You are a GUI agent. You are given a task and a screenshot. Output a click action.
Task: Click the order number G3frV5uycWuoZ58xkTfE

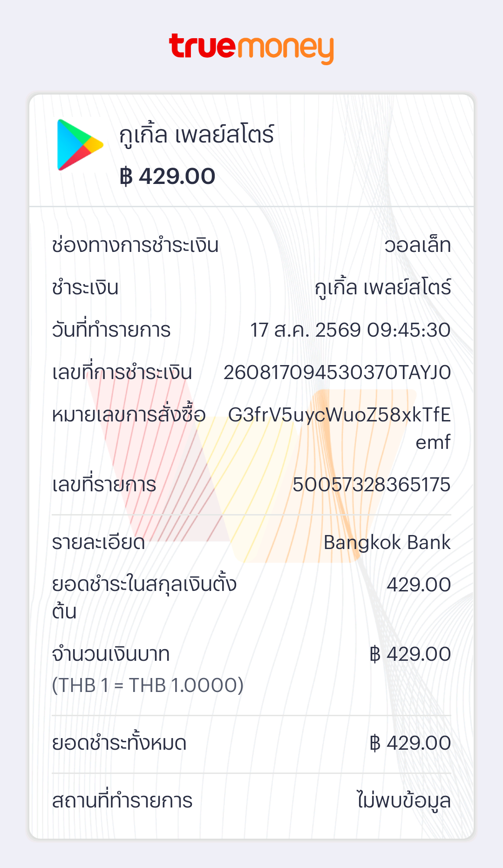point(340,415)
